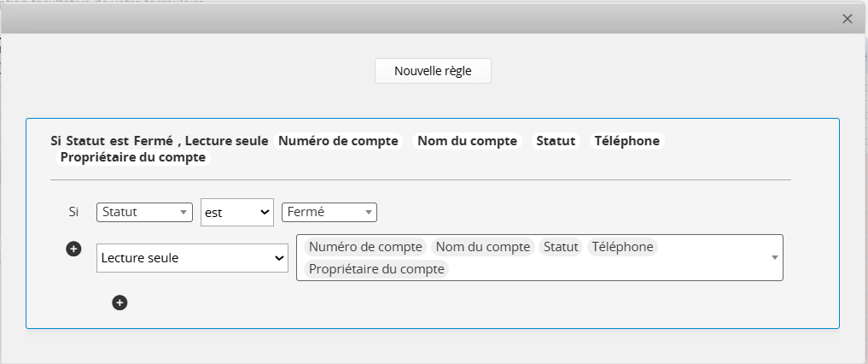The image size is (868, 364).
Task: Click the Nouvelle règle button
Action: click(433, 71)
